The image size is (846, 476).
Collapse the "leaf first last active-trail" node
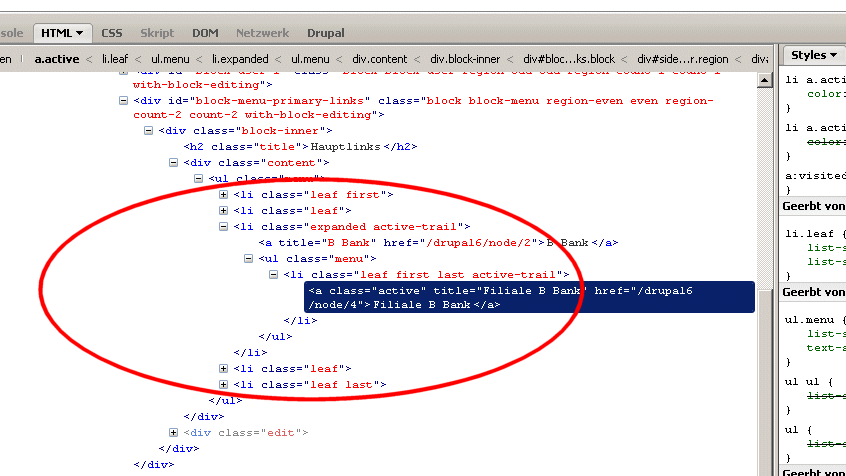tap(274, 275)
